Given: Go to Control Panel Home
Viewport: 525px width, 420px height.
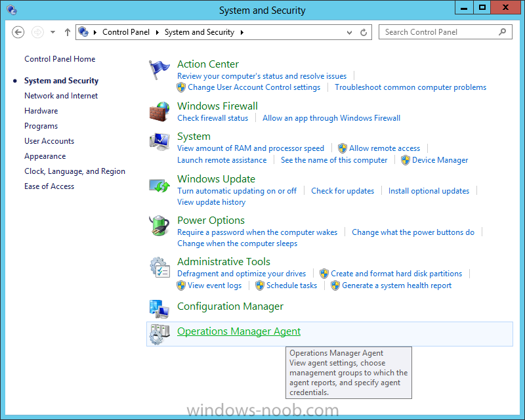Looking at the screenshot, I should point(60,59).
